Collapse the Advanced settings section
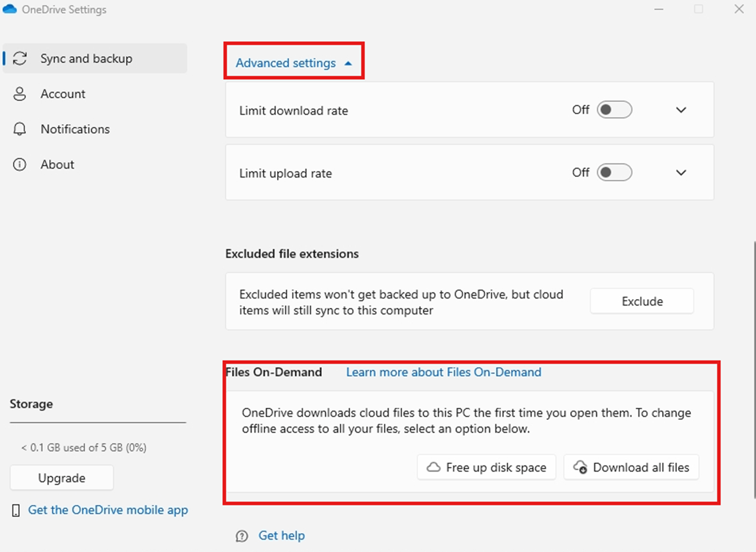756x552 pixels. 294,63
